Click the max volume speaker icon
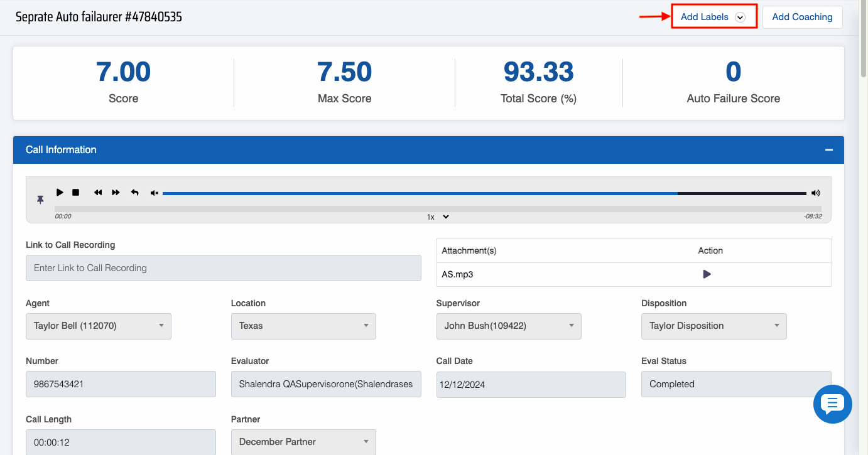Viewport: 868px width, 455px height. (815, 193)
